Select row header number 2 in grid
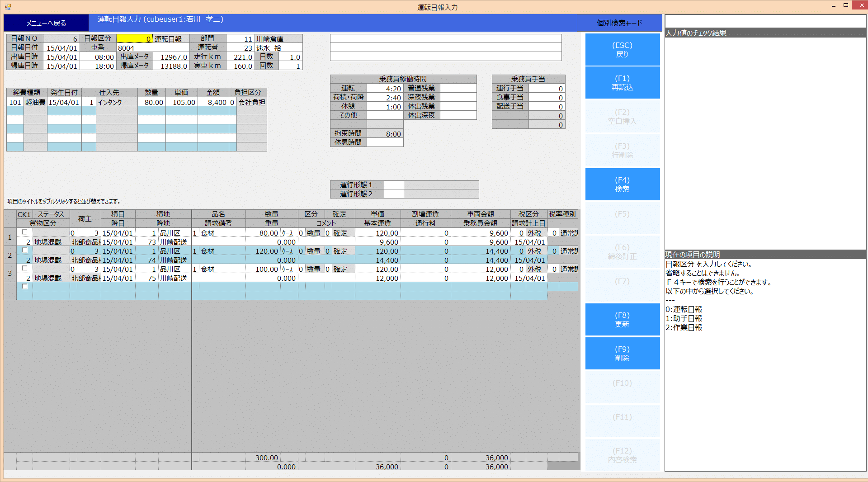This screenshot has width=868, height=482. (x=10, y=255)
